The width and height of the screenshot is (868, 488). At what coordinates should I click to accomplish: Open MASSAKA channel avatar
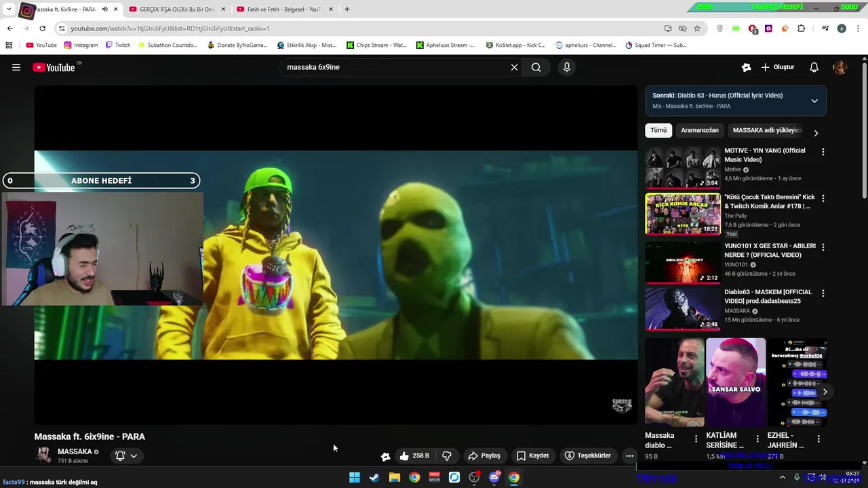pos(44,455)
